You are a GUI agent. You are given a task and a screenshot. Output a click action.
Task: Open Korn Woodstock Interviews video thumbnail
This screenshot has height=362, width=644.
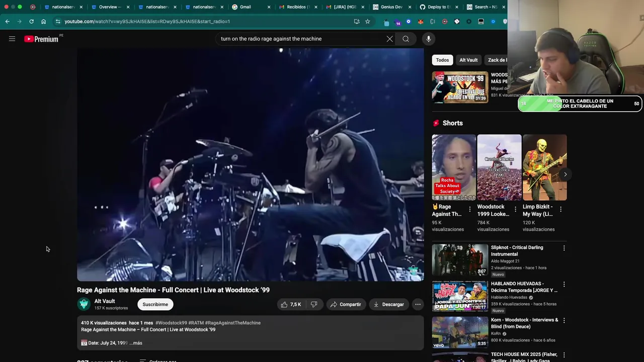[x=460, y=332]
